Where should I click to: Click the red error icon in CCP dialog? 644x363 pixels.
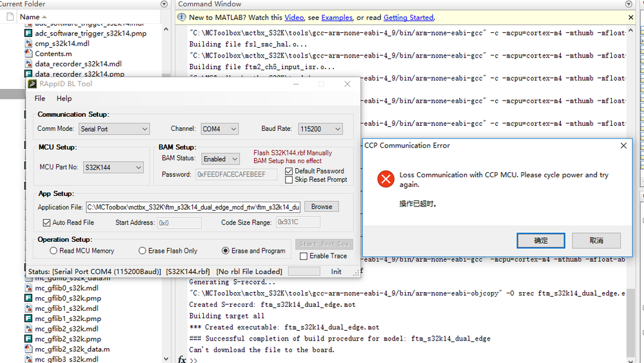click(386, 179)
